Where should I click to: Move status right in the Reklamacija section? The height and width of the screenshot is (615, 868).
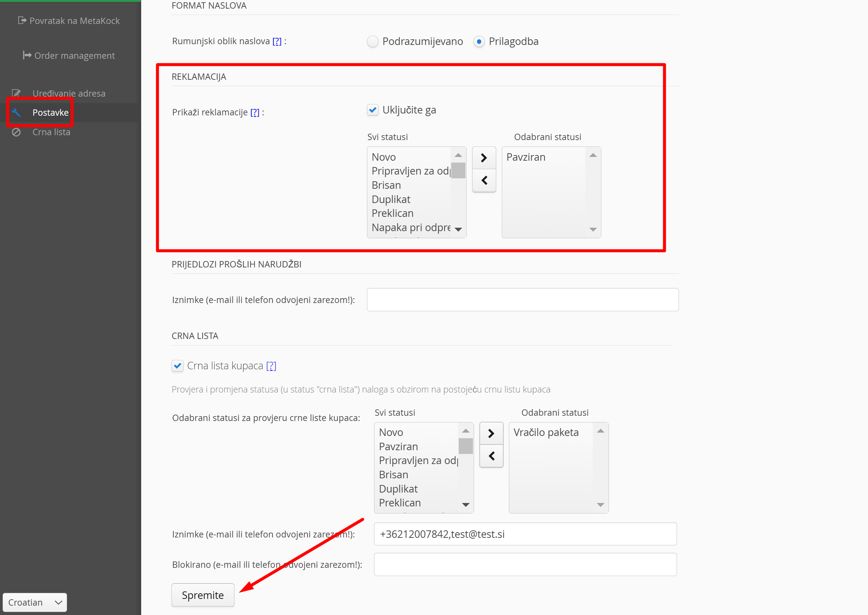[x=484, y=158]
